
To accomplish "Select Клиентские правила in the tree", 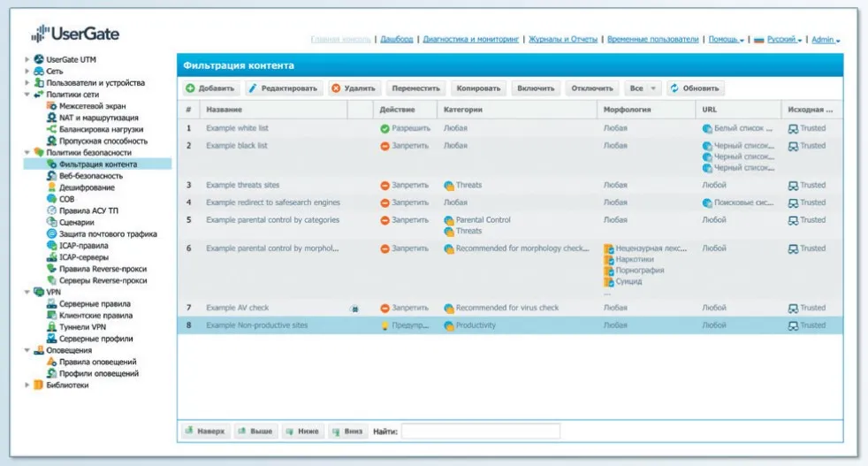I will tap(95, 316).
